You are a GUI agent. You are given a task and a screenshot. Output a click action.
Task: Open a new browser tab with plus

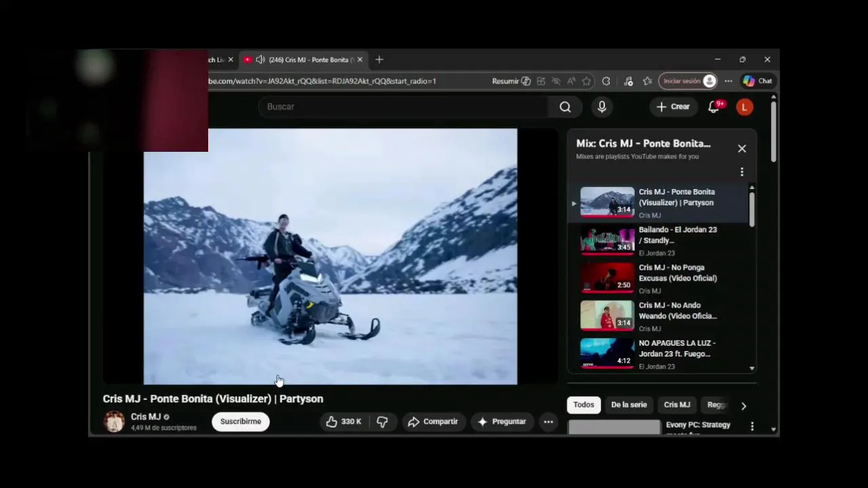379,60
